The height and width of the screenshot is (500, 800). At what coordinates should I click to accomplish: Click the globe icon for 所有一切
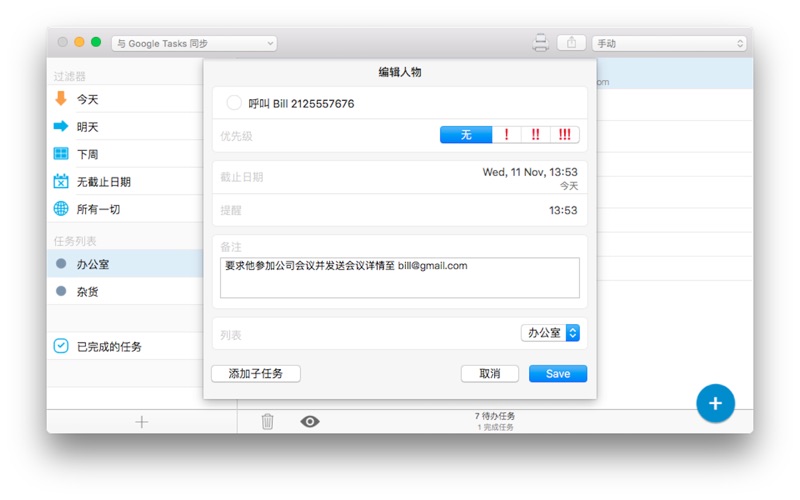point(61,209)
